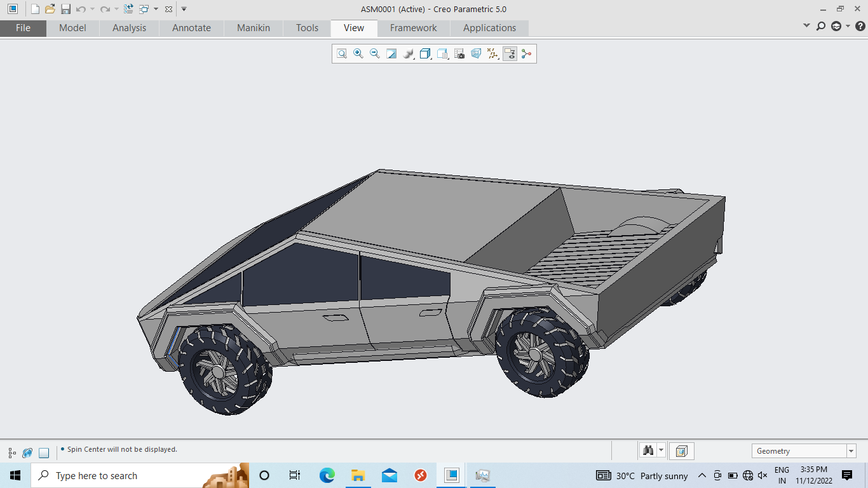This screenshot has height=488, width=868.
Task: Undo the last action
Action: click(81, 9)
